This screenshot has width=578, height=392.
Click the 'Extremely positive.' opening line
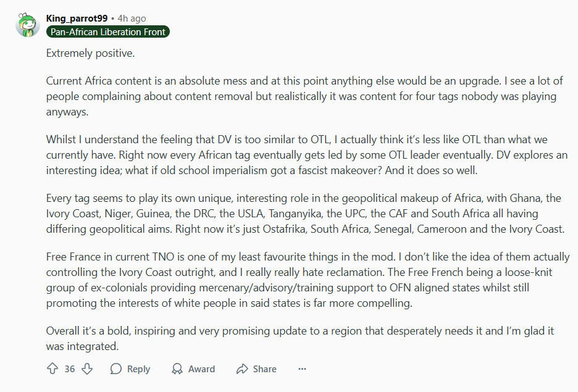90,53
